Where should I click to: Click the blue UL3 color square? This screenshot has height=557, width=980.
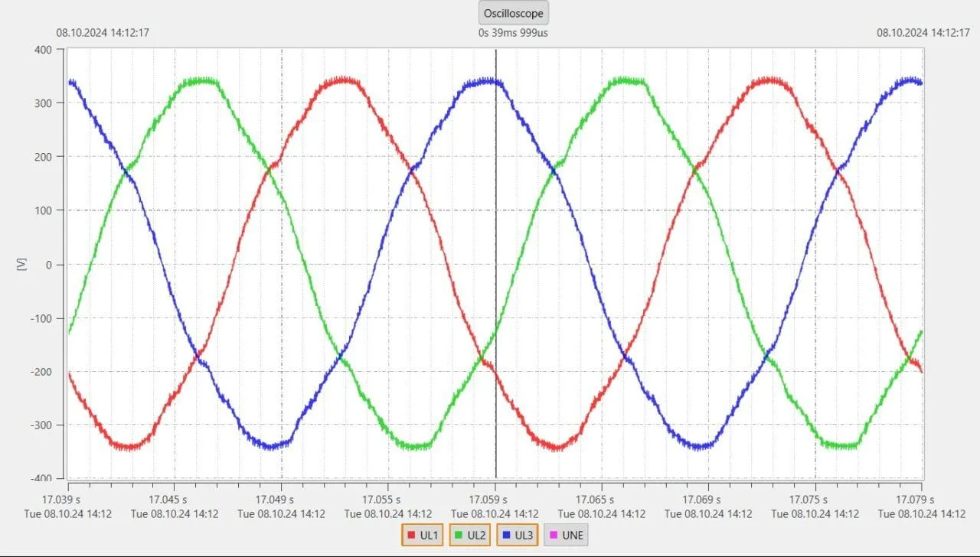[x=507, y=536]
